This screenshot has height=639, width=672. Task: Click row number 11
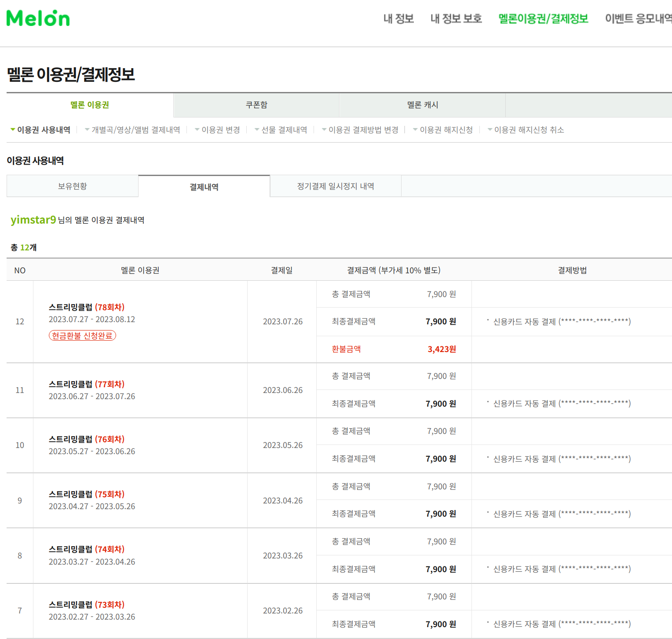coord(20,390)
